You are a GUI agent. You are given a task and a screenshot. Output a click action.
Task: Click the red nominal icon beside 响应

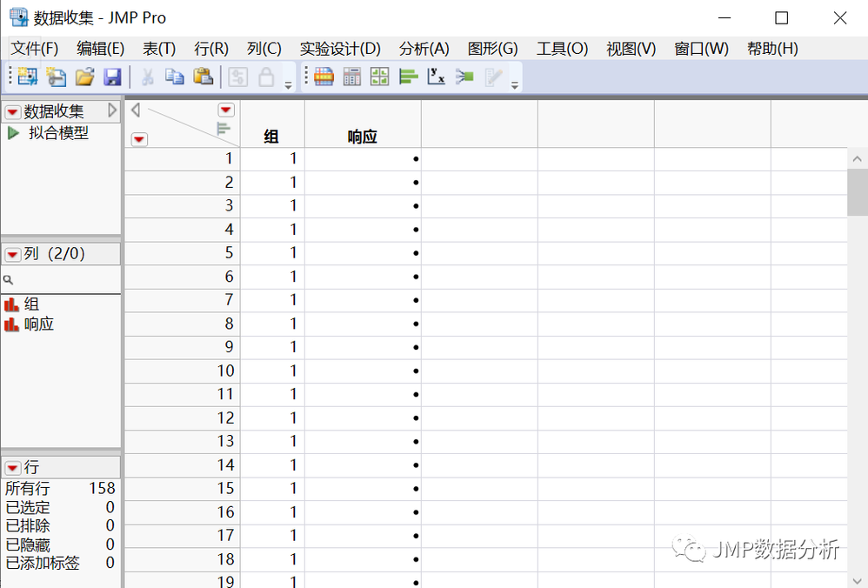[11, 324]
